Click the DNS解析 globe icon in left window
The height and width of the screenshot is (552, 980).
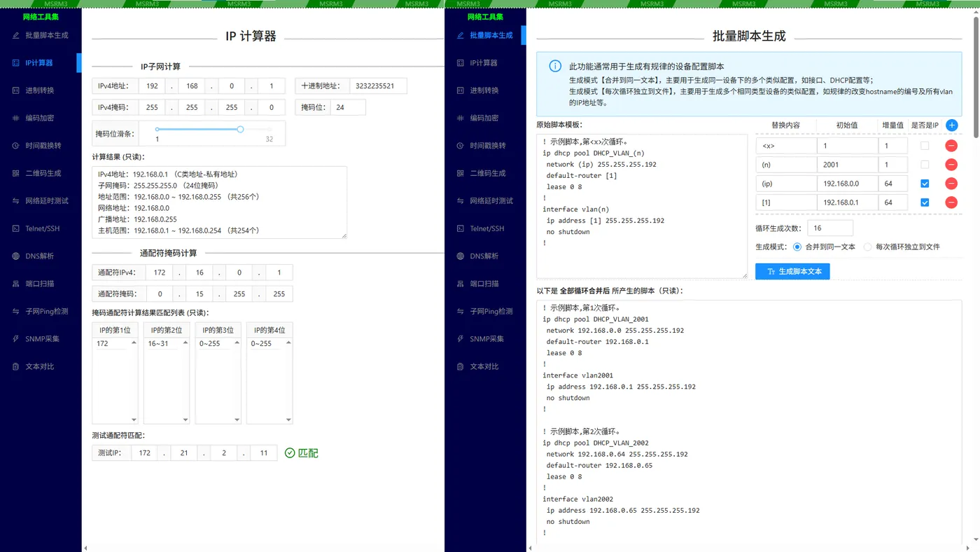pyautogui.click(x=15, y=256)
